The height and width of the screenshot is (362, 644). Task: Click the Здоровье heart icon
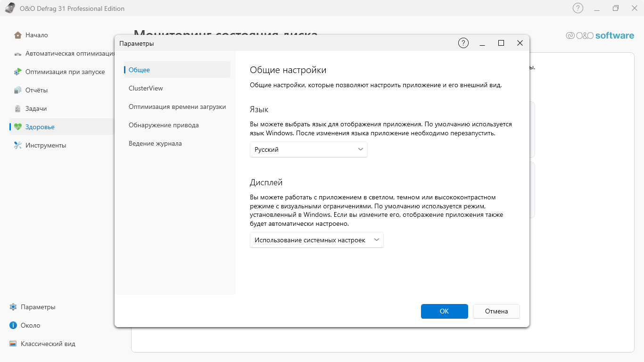[x=18, y=127]
